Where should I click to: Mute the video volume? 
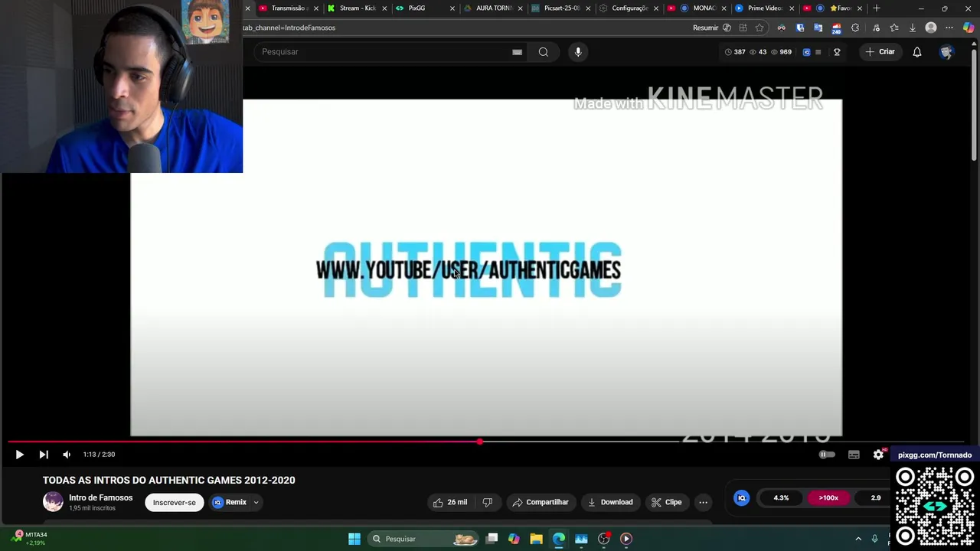point(67,455)
